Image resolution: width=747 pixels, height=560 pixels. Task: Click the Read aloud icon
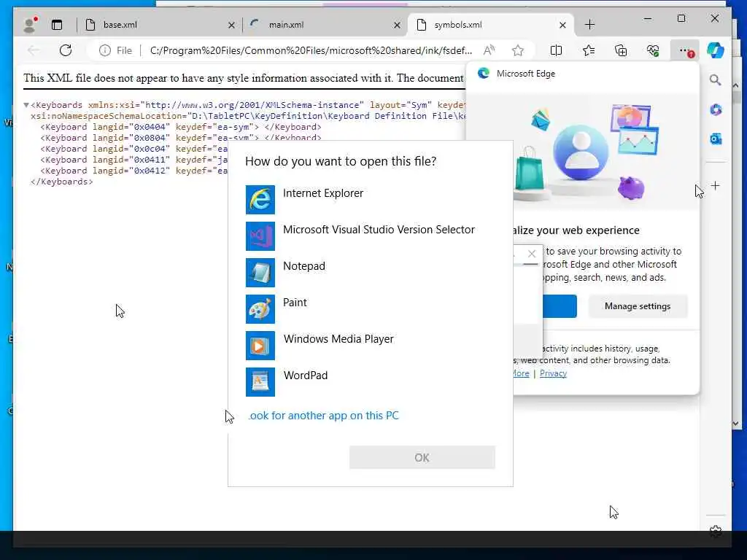[x=489, y=50]
